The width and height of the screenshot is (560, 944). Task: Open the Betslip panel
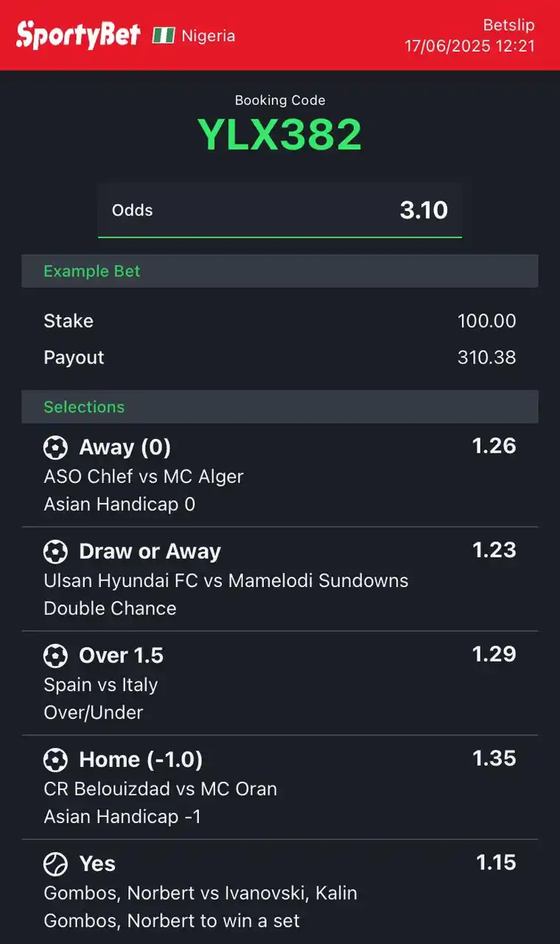[x=509, y=25]
